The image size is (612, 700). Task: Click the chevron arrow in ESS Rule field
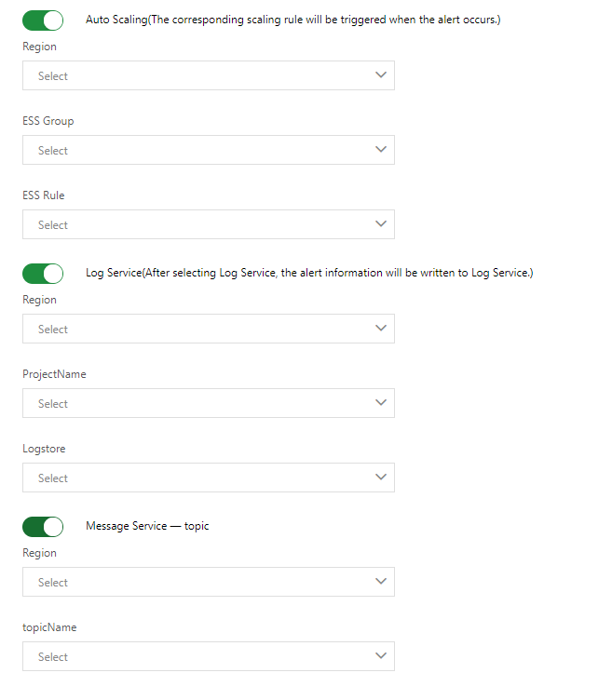tap(380, 223)
